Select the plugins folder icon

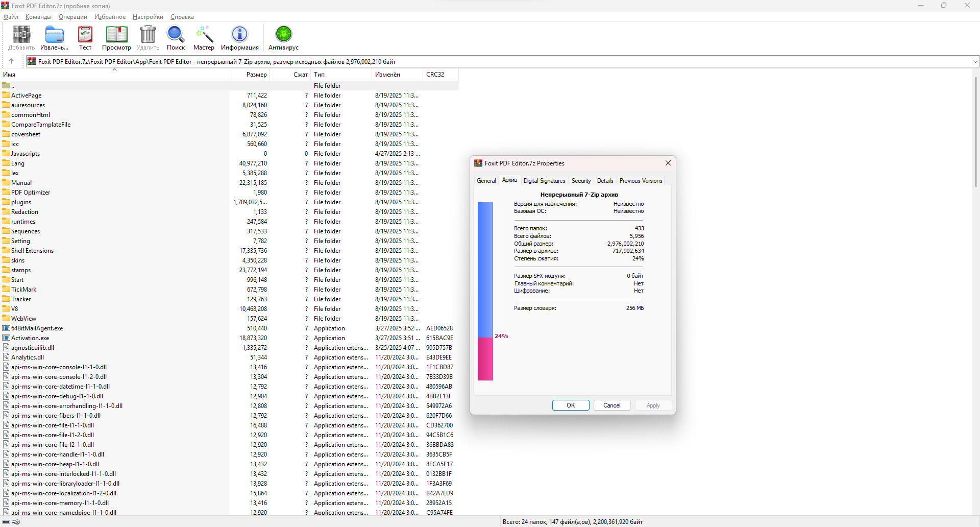click(x=6, y=202)
